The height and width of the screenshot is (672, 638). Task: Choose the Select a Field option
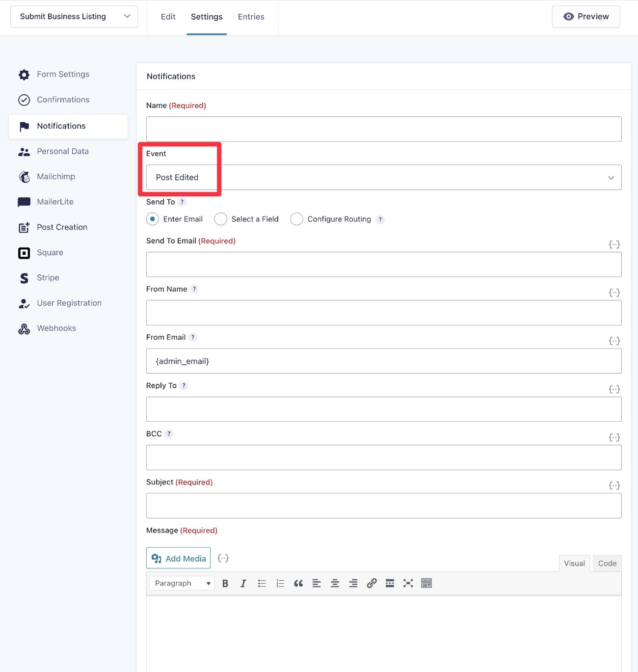point(220,219)
